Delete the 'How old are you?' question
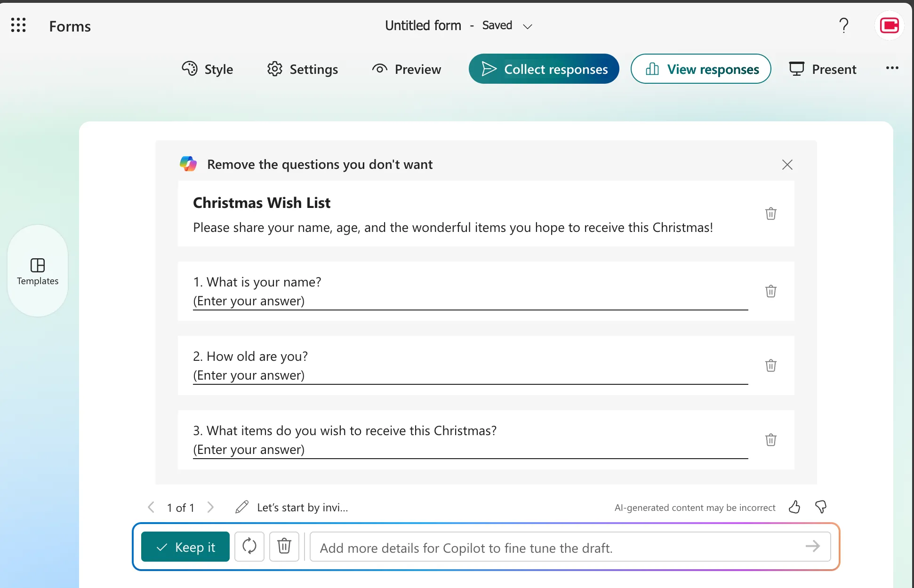This screenshot has height=588, width=914. point(770,366)
